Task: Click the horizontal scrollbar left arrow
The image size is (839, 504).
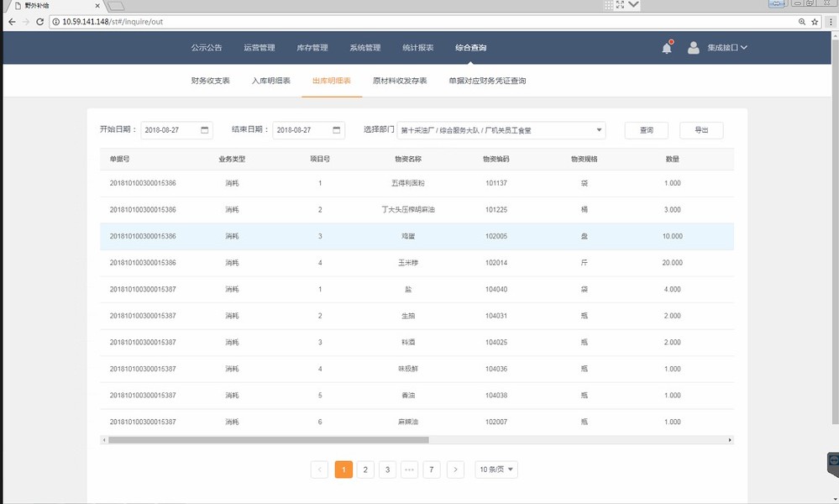Action: [104, 440]
